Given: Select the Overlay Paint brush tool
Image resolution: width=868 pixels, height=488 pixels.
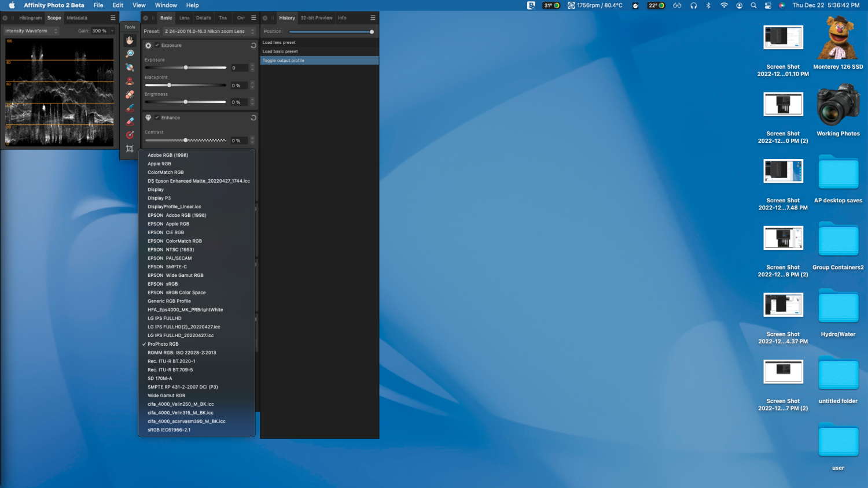Looking at the screenshot, I should point(130,108).
